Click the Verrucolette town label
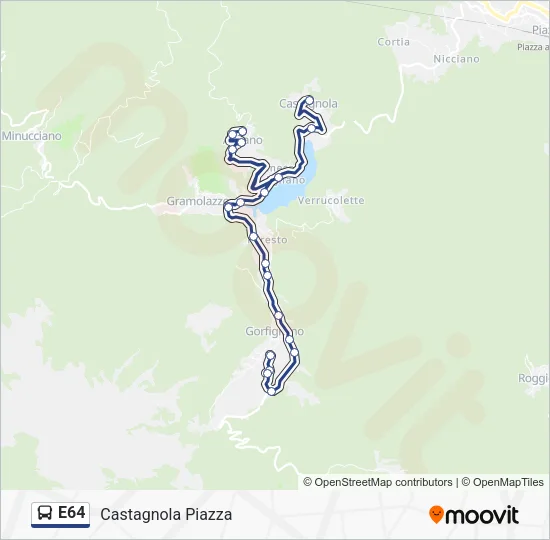This screenshot has width=550, height=540. click(331, 200)
